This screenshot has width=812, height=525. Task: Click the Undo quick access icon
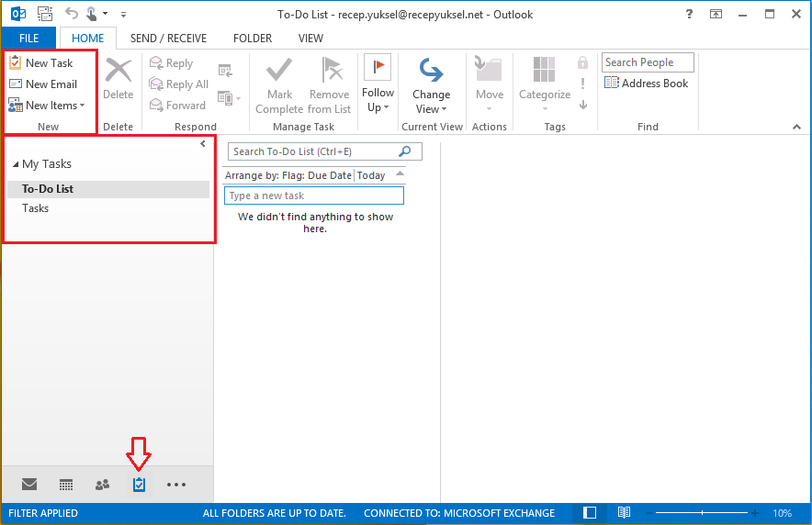pyautogui.click(x=71, y=14)
